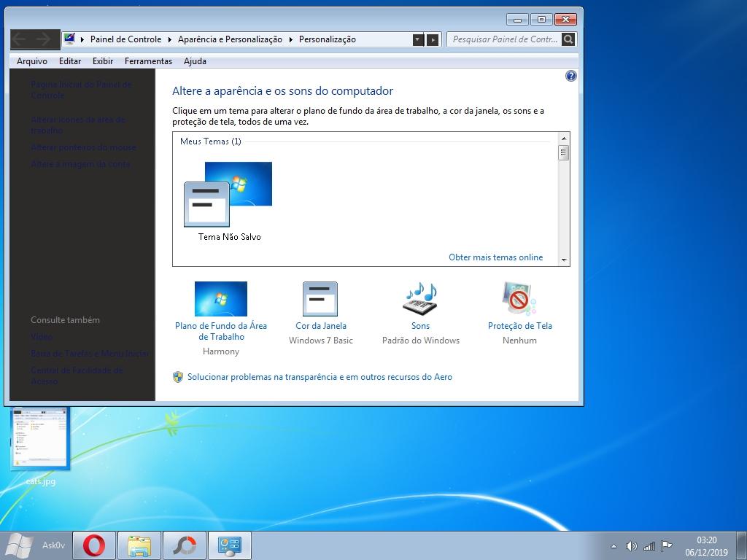Click the Personalização breadcrumb segment
Image resolution: width=747 pixels, height=560 pixels.
328,39
